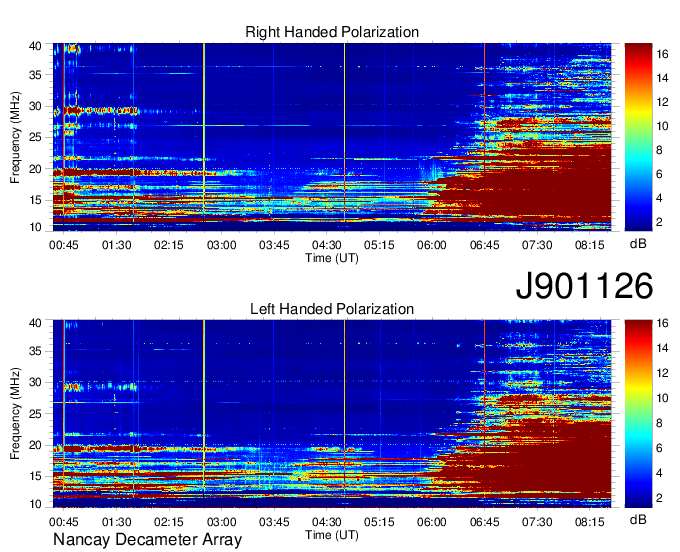Click the 40 MHz tick label of the Left Handed plot

point(36,323)
